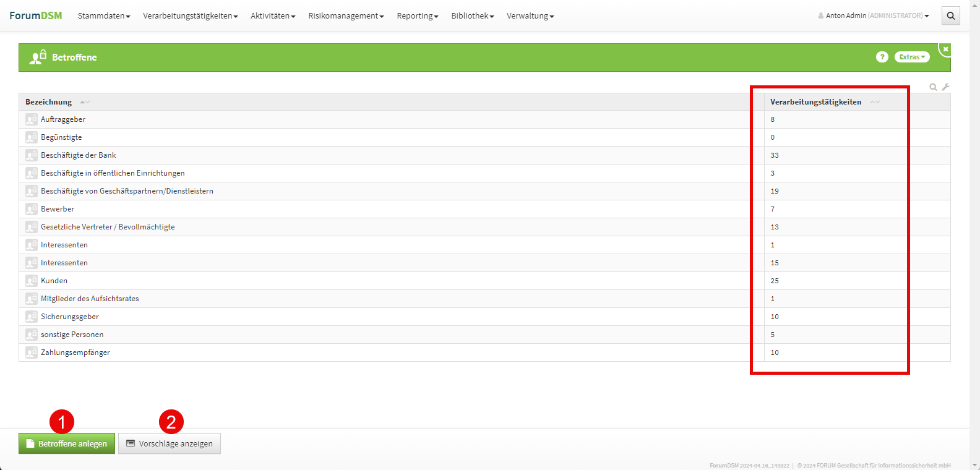Open the sonstige Personen entry
Screen dimensions: 980x470
(x=72, y=335)
